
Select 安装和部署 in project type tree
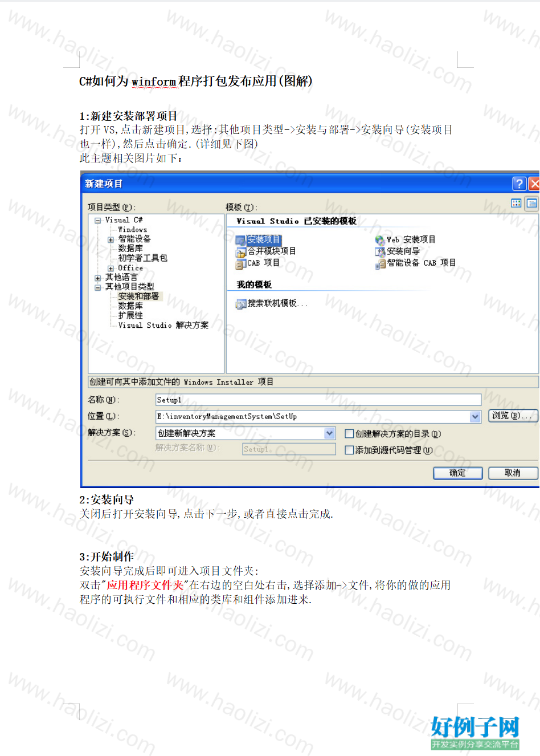point(139,296)
